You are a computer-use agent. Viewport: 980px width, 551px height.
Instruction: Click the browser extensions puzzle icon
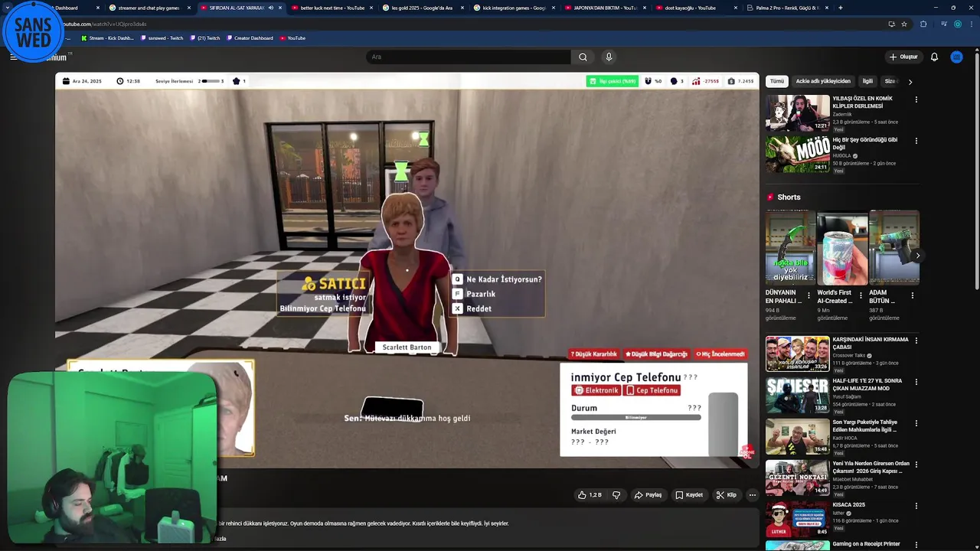tap(923, 24)
